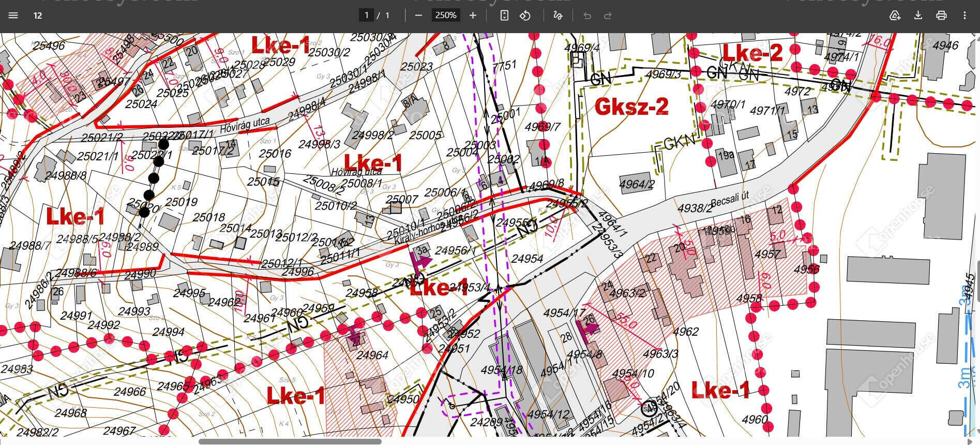Click the Lke-2 zone label on map
This screenshot has width=980, height=445.
coord(752,53)
